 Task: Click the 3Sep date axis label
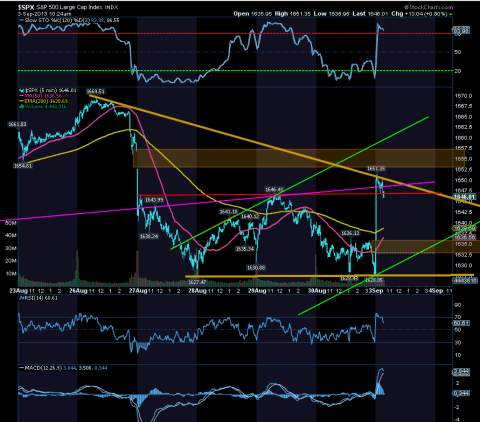377,291
